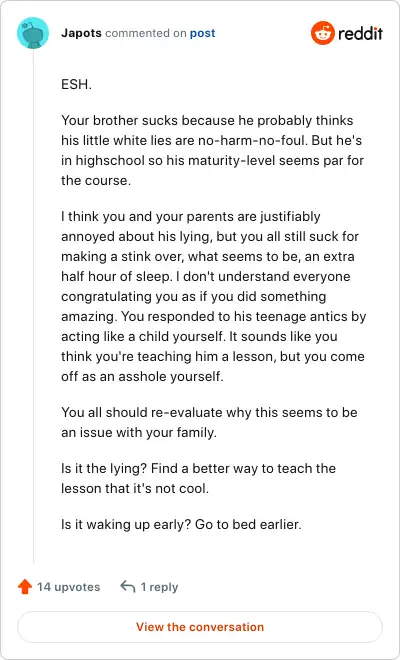Viewport: 400px width, 660px height.
Task: Click the line "off as an asshole yourself."
Action: (x=142, y=376)
